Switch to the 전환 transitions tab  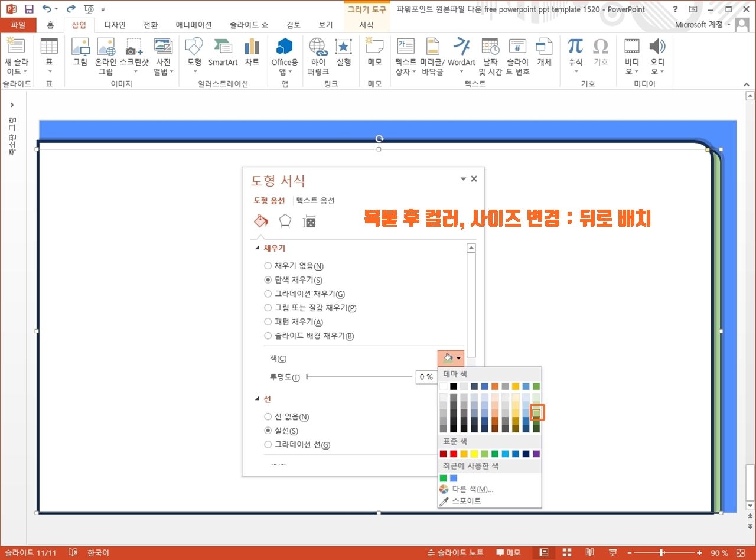coord(151,25)
